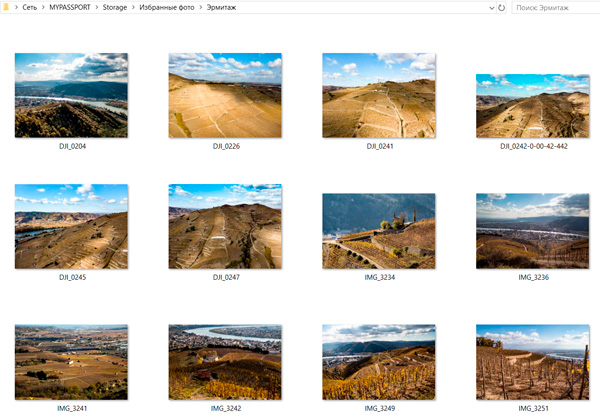Viewport: 600px width, 415px height.
Task: Refresh the current folder view
Action: [x=500, y=8]
